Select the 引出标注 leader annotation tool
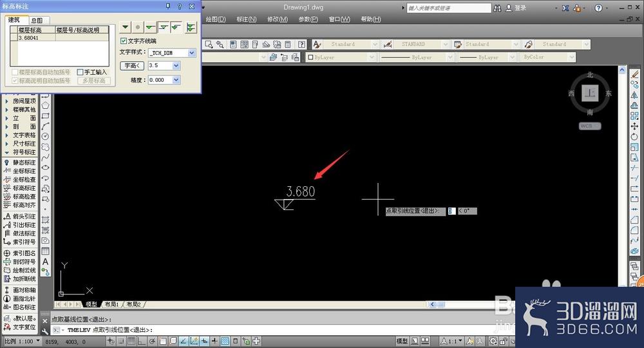 pyautogui.click(x=20, y=225)
